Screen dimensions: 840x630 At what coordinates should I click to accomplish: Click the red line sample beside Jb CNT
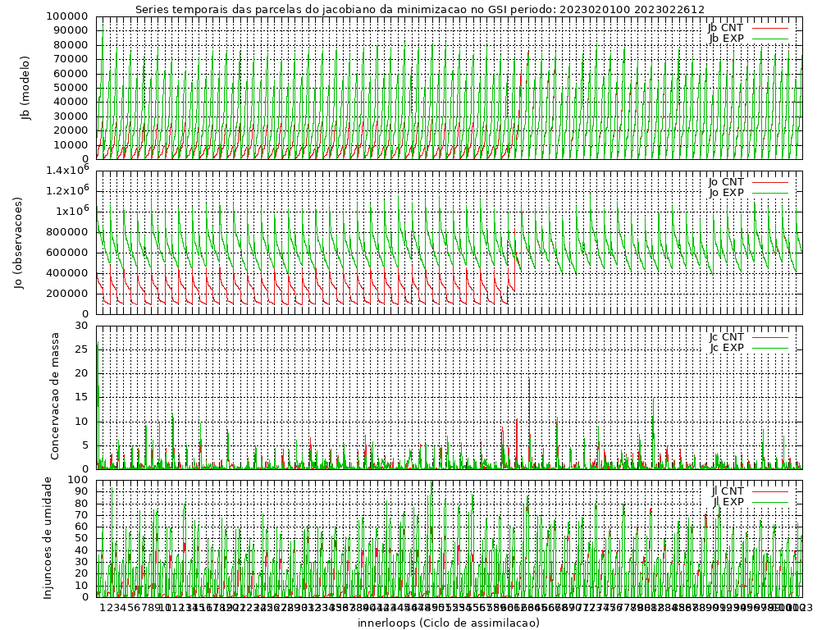(x=769, y=28)
